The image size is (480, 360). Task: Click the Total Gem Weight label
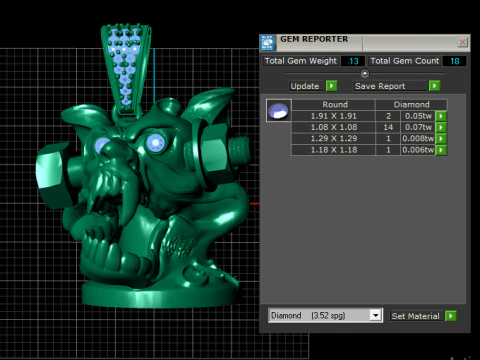point(301,61)
